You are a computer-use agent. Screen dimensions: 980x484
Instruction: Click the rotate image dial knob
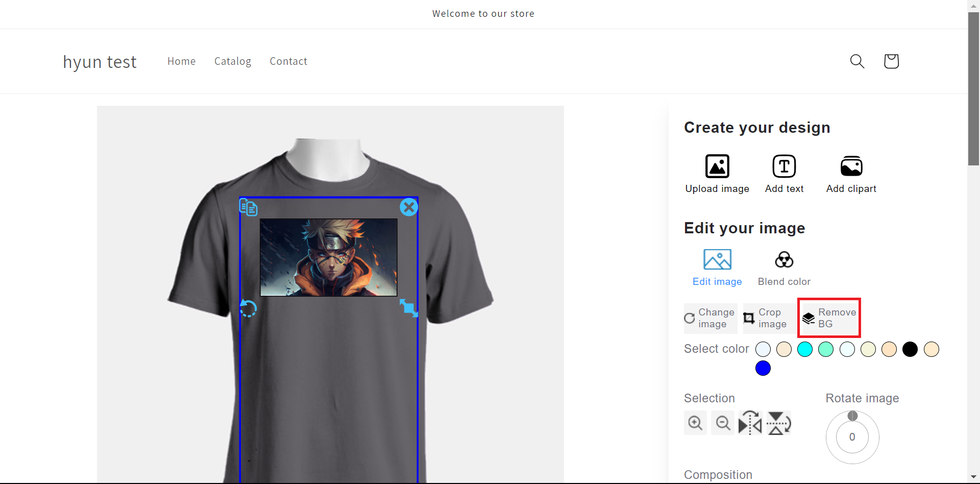tap(852, 416)
